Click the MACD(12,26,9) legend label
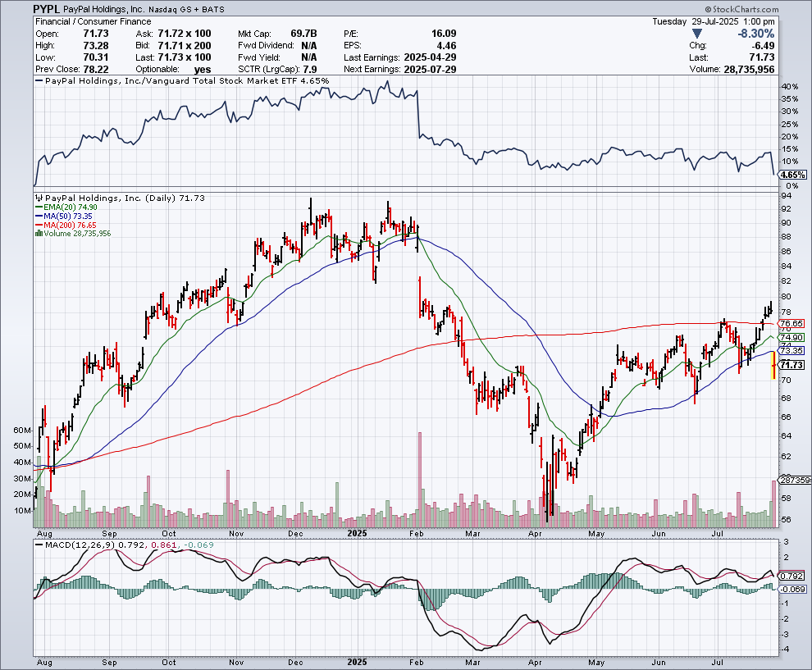This screenshot has width=812, height=670. pyautogui.click(x=80, y=545)
